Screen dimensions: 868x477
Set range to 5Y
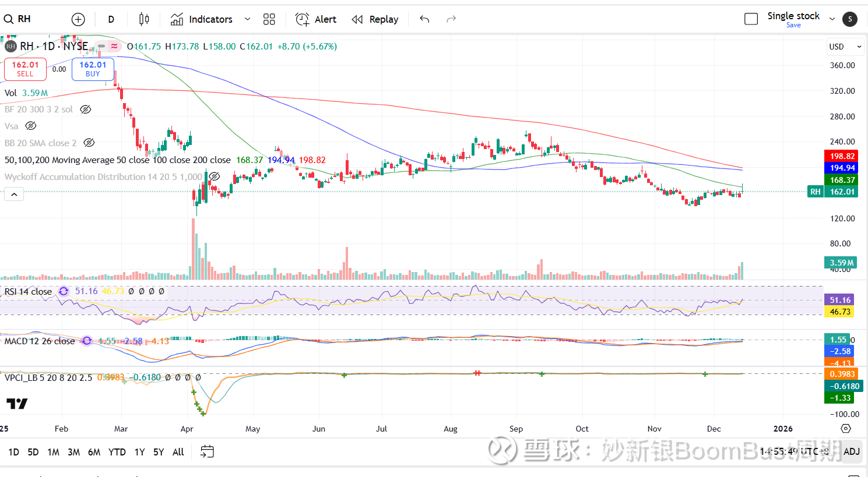point(159,452)
